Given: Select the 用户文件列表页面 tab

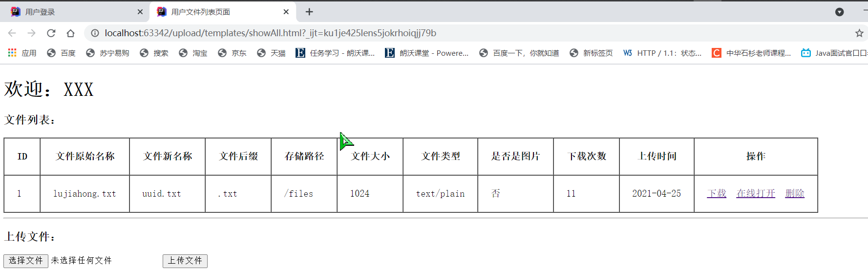Looking at the screenshot, I should [x=223, y=12].
